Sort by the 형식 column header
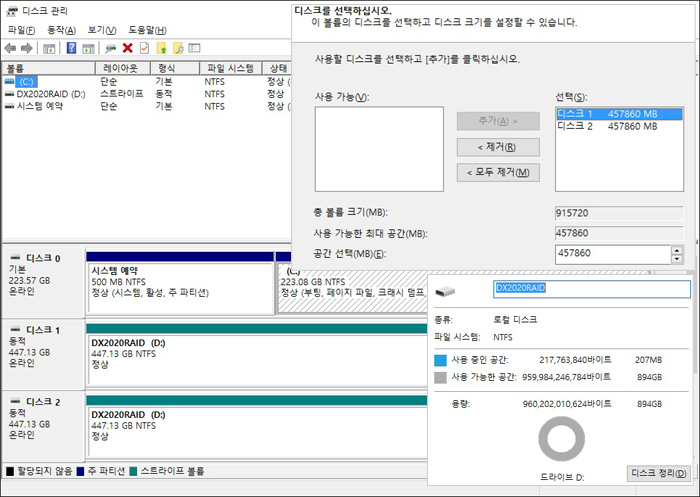 [175, 68]
